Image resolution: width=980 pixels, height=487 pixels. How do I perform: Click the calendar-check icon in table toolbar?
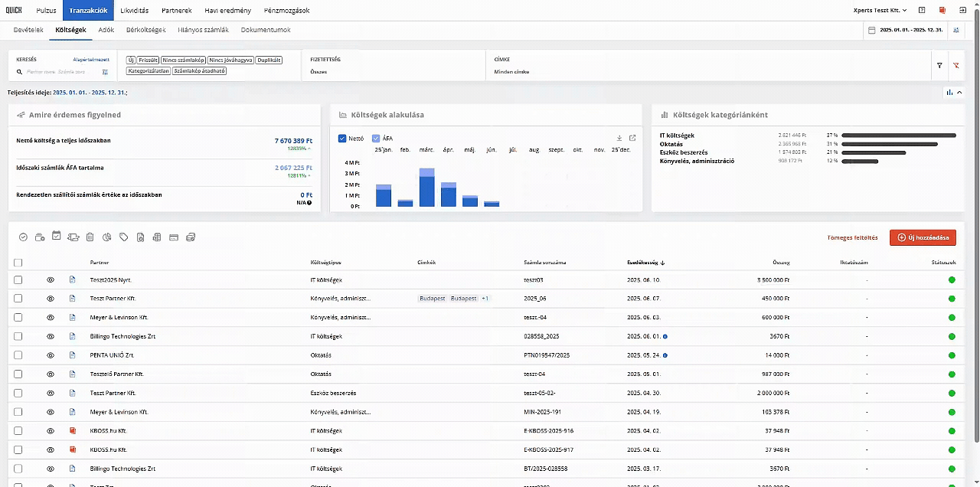point(57,236)
